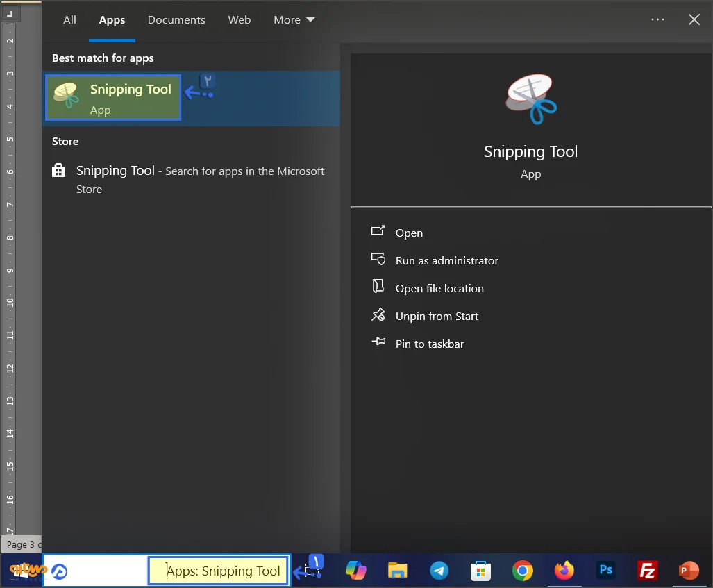
Task: Click the Open action's icon
Action: [x=378, y=230]
